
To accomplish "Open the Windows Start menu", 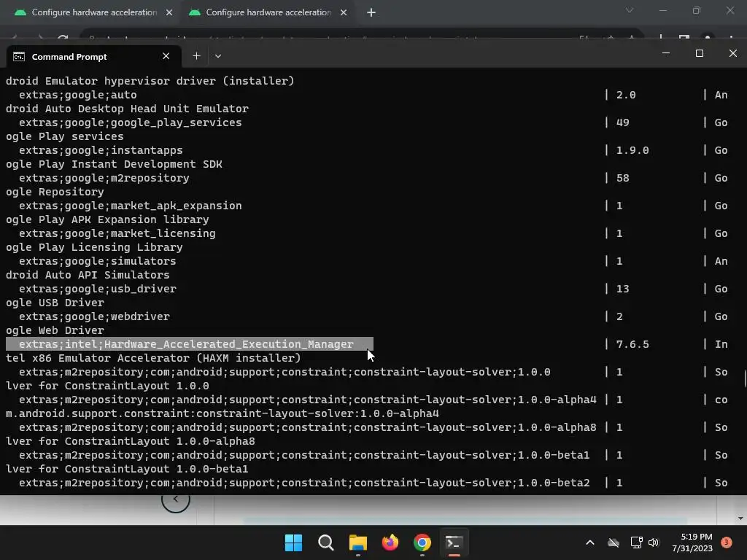I will pyautogui.click(x=293, y=542).
